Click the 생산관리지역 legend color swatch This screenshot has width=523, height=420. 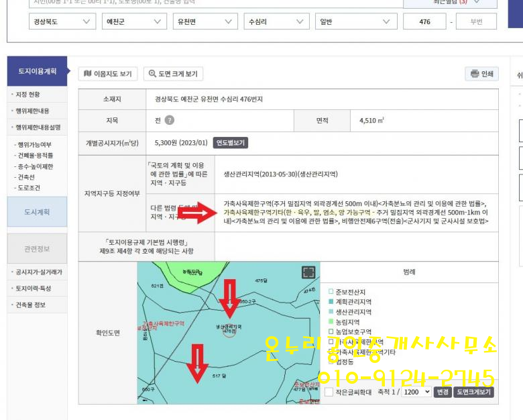coord(331,312)
